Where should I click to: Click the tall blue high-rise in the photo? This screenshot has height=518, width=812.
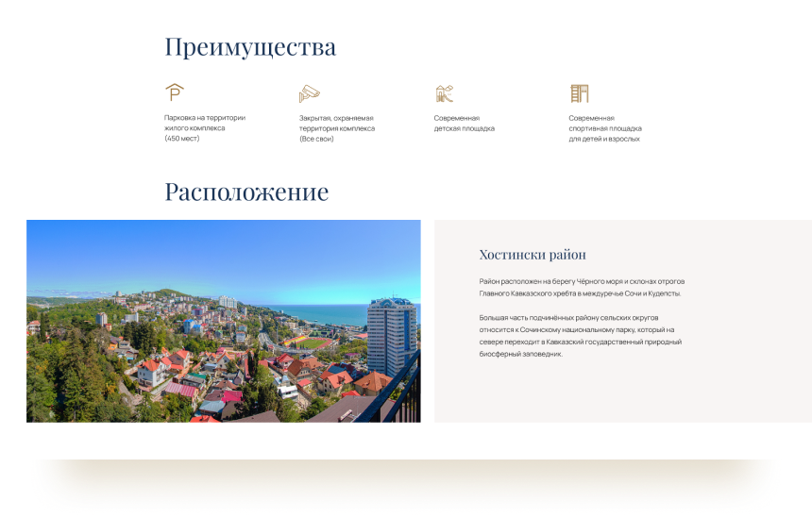390,335
